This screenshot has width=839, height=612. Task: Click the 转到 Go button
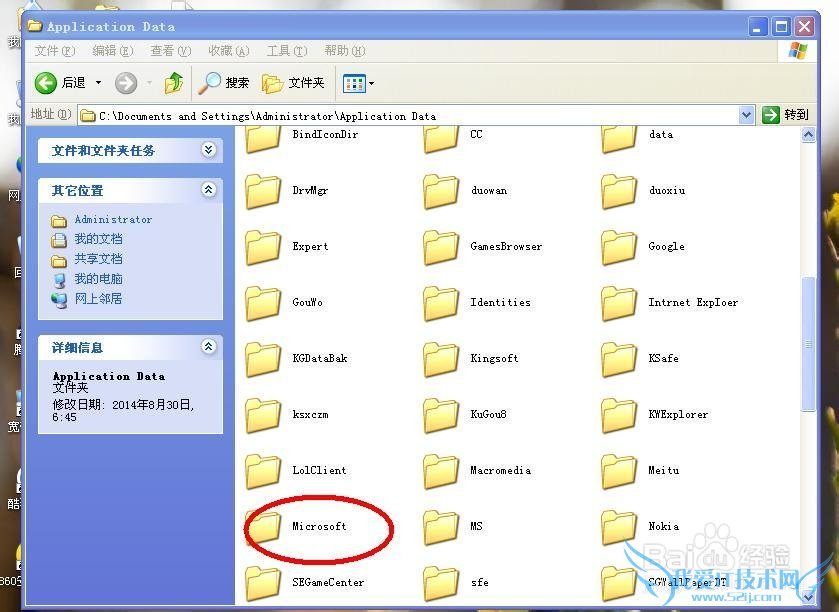pyautogui.click(x=785, y=115)
